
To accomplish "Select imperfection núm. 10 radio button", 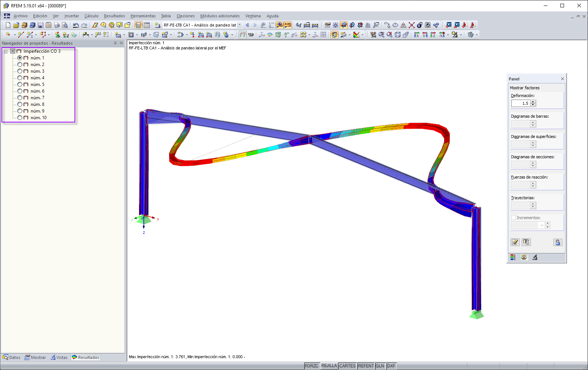I will pyautogui.click(x=20, y=118).
